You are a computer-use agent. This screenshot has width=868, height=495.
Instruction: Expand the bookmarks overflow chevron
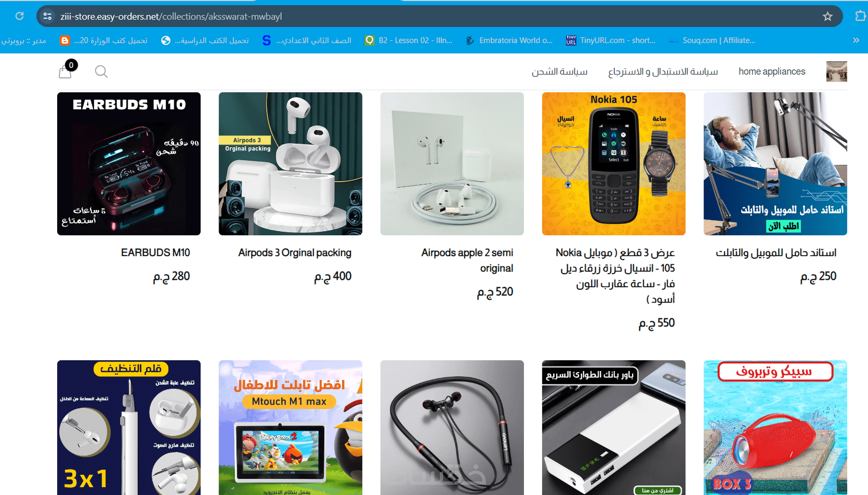coord(856,40)
